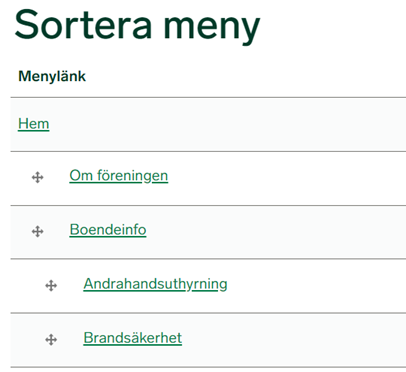Grab the move handle beside Om föreningen
The image size is (406, 372).
click(x=37, y=177)
